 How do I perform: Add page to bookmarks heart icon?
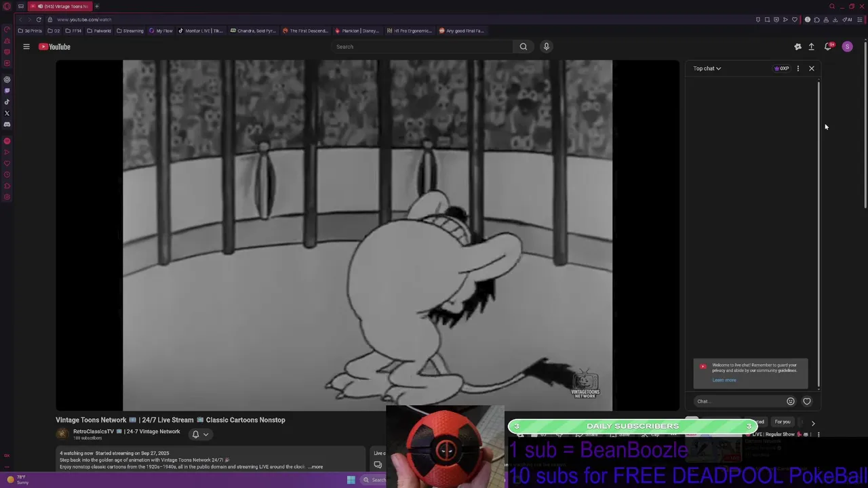(795, 20)
